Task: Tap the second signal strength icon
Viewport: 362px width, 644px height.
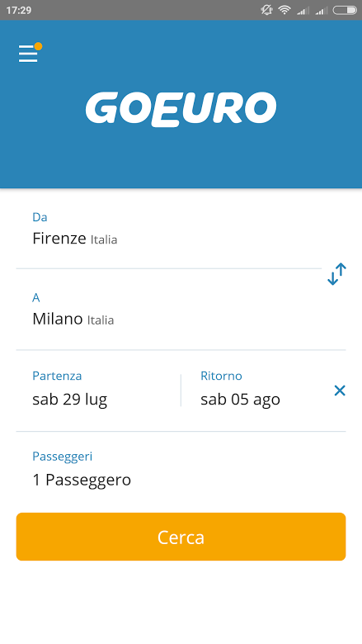Action: [x=321, y=10]
